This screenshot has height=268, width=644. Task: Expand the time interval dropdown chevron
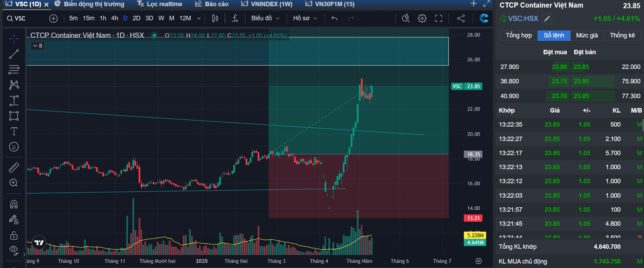(199, 19)
